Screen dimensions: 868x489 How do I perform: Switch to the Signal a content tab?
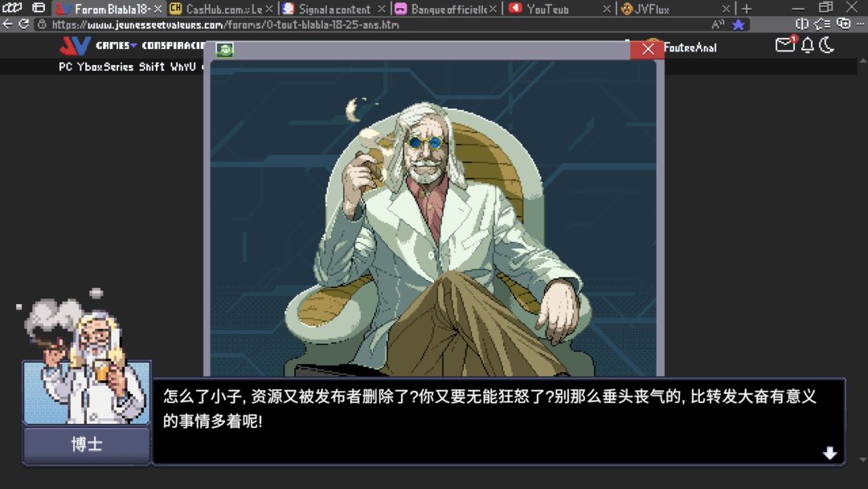click(x=334, y=9)
